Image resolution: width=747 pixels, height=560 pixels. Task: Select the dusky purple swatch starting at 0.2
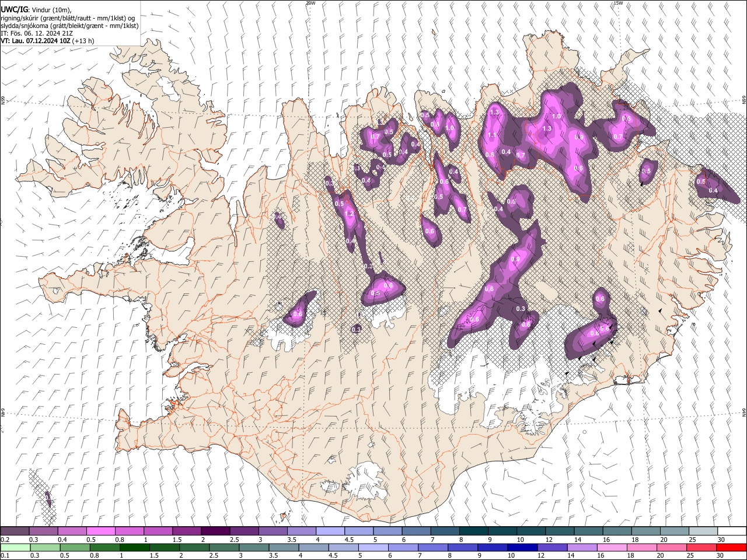point(15,531)
